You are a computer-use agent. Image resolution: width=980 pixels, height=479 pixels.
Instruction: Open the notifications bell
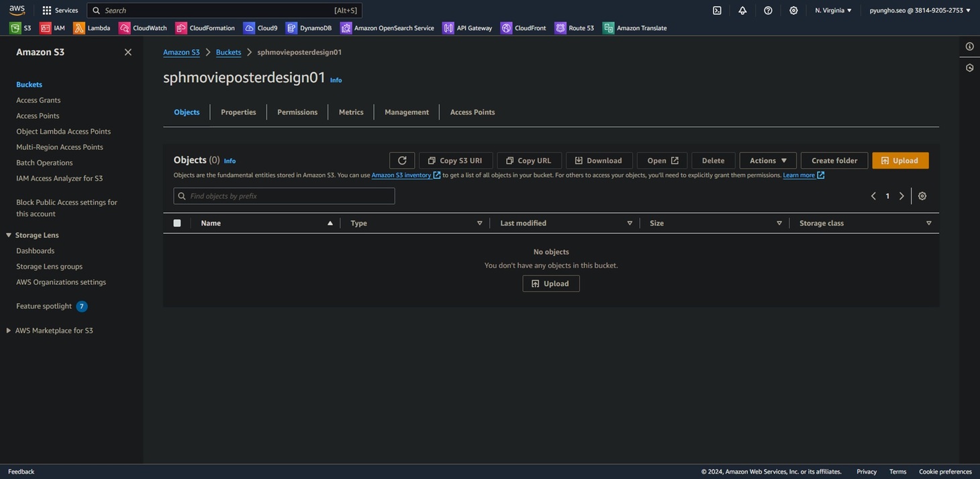click(742, 10)
